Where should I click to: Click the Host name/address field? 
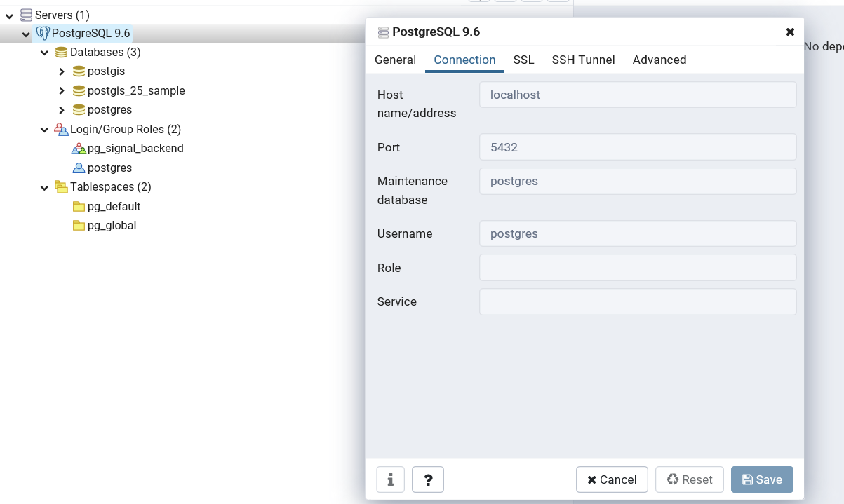pyautogui.click(x=638, y=95)
